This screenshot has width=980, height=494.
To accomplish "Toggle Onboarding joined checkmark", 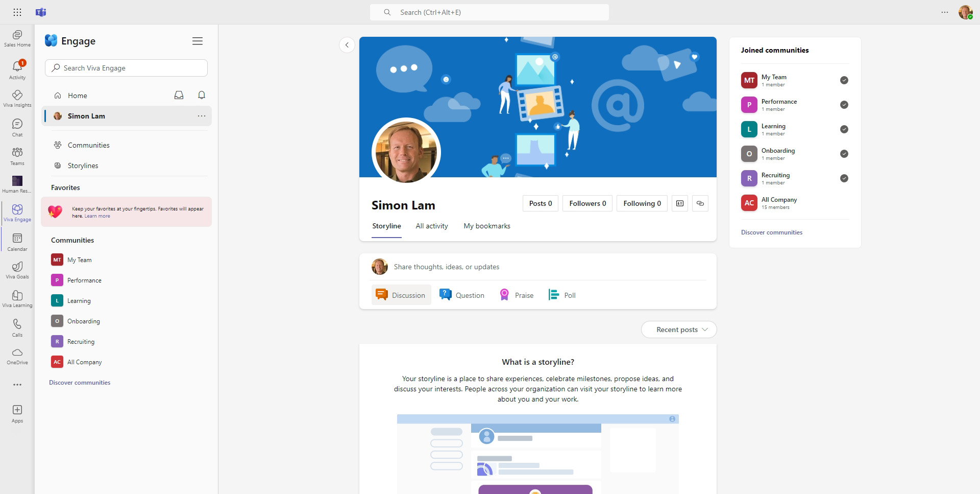I will [x=844, y=154].
